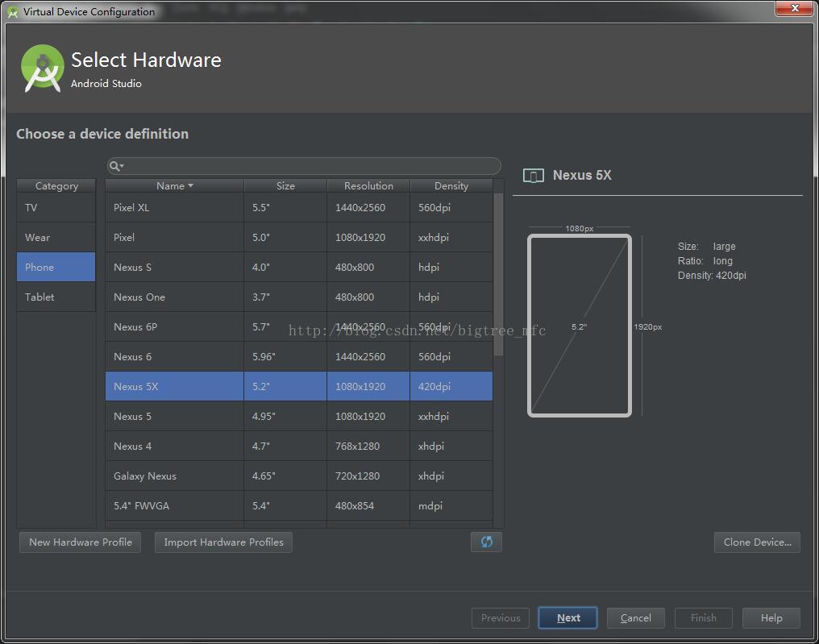The image size is (819, 644).
Task: Close the Virtual Device Configuration window
Action: pyautogui.click(x=795, y=8)
